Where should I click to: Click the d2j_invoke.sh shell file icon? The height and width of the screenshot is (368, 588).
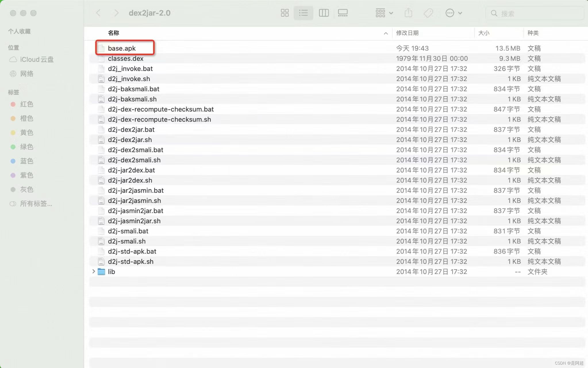click(101, 79)
